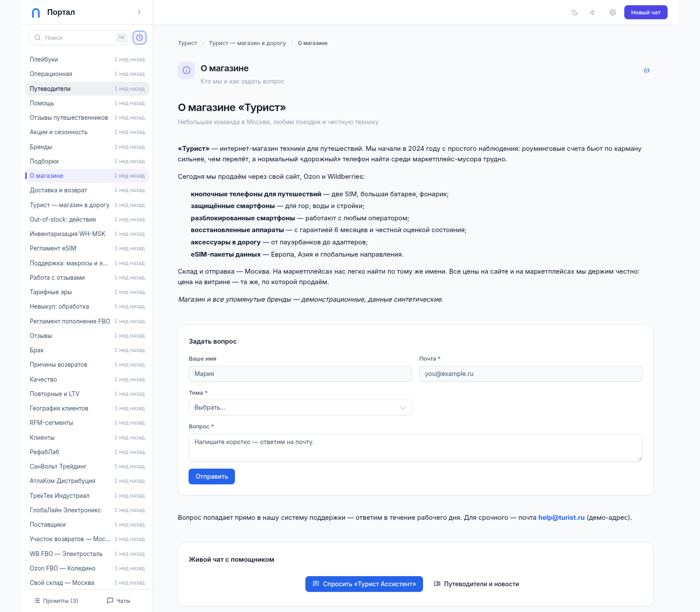Open breadcrumb Турист — магазин в дорогу
700x612 pixels.
click(248, 43)
